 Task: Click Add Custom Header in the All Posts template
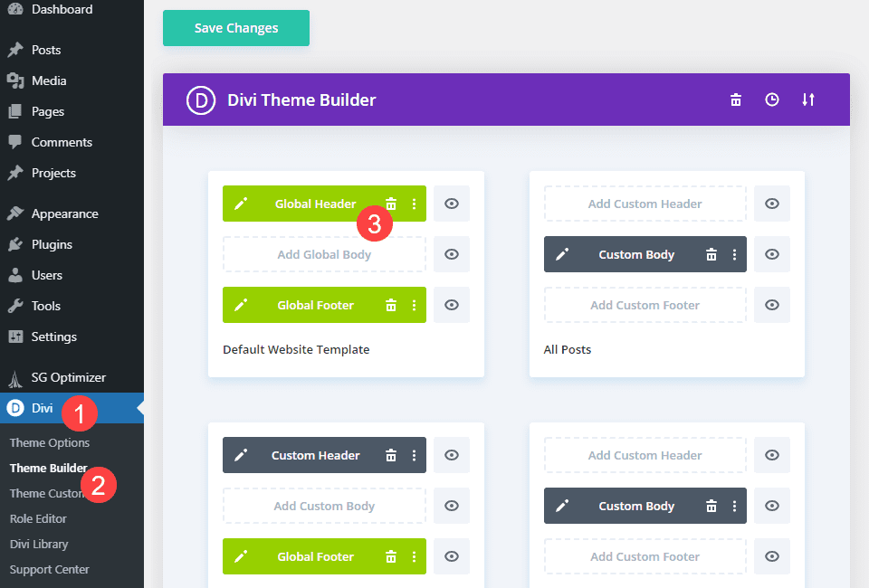[x=645, y=204]
